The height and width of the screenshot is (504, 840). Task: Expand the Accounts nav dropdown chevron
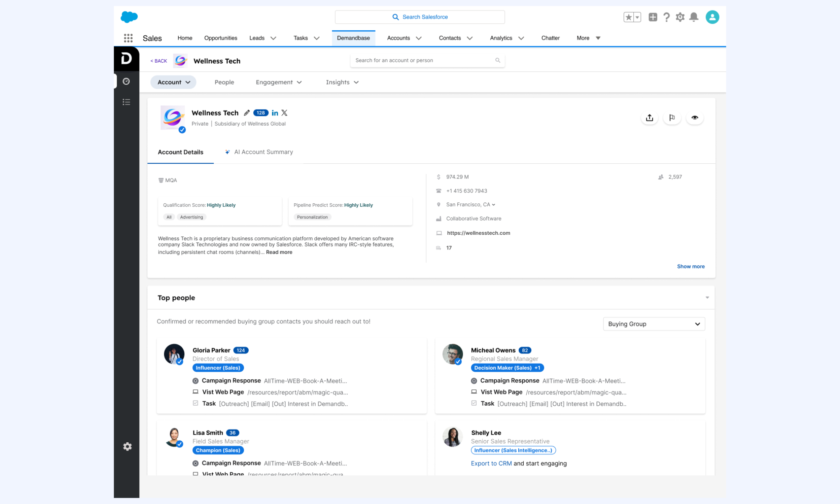coord(419,38)
